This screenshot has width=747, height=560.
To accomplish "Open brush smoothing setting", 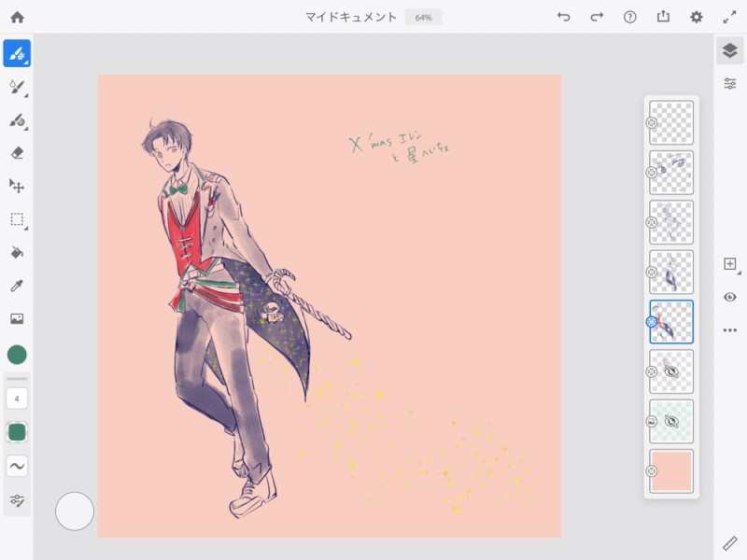I will click(x=17, y=466).
